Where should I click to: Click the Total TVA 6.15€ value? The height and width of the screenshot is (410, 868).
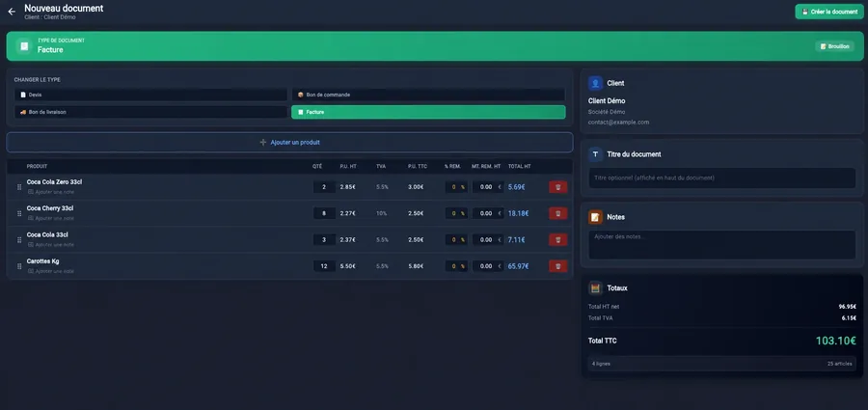pyautogui.click(x=849, y=318)
